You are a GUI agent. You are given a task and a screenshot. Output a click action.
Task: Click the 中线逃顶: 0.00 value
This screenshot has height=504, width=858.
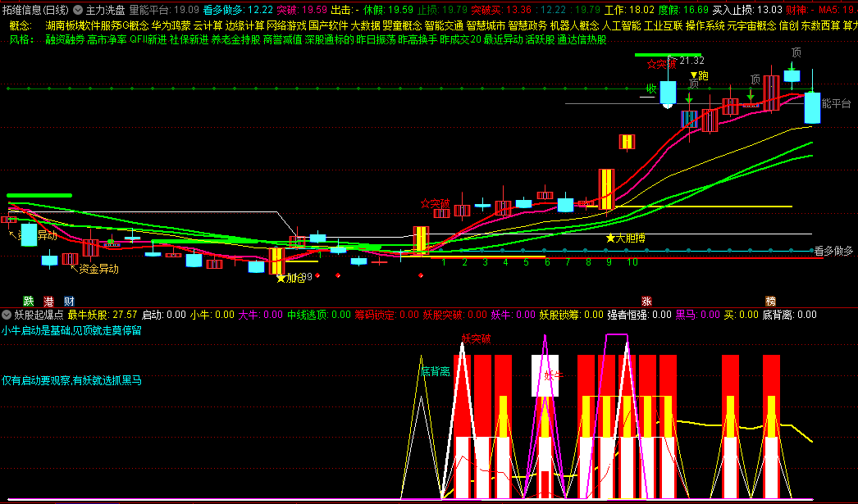pos(319,315)
